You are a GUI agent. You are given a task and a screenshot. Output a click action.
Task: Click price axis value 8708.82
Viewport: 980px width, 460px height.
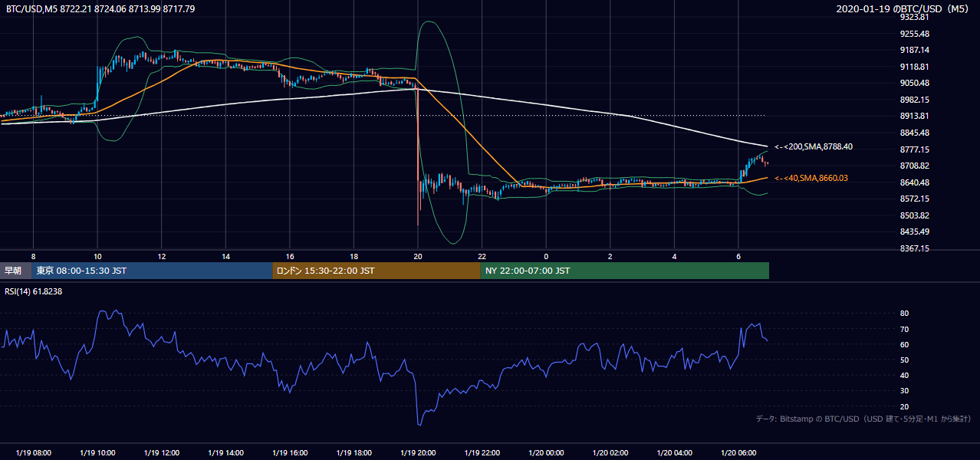[914, 166]
